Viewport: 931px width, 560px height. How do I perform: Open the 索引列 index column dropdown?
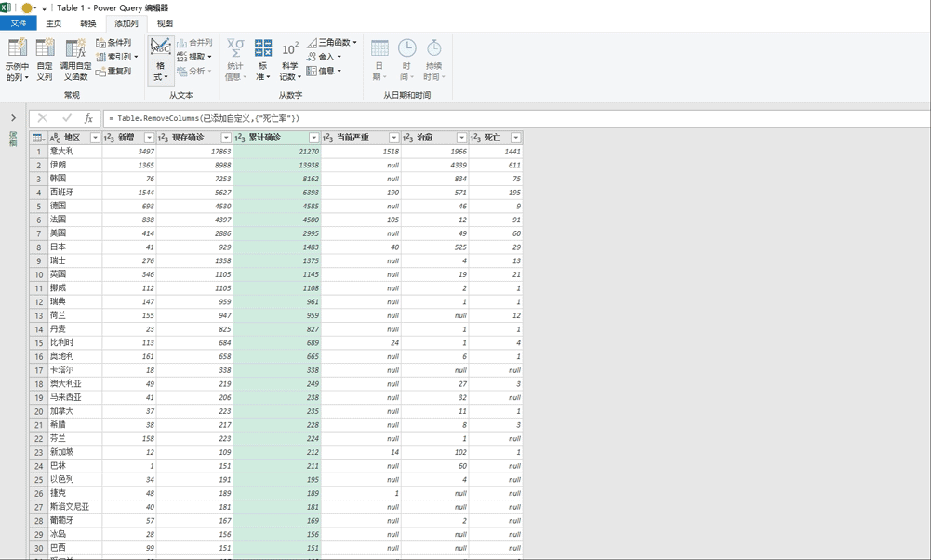[117, 57]
